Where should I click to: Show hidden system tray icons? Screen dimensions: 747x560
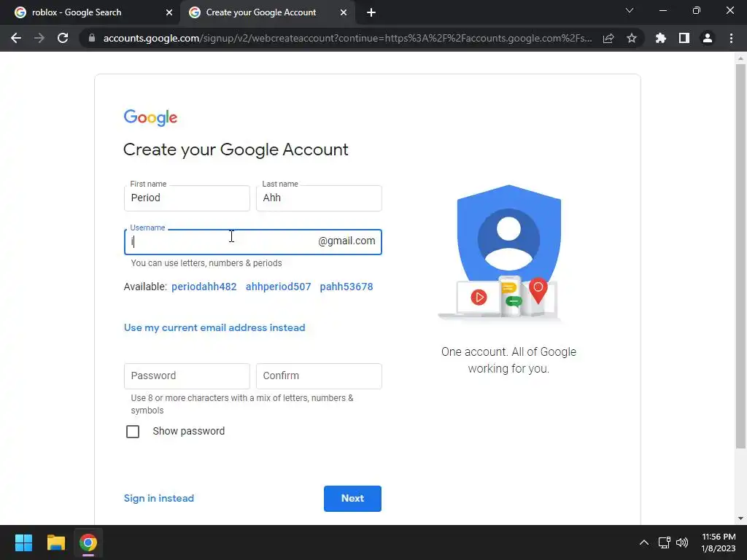[643, 542]
